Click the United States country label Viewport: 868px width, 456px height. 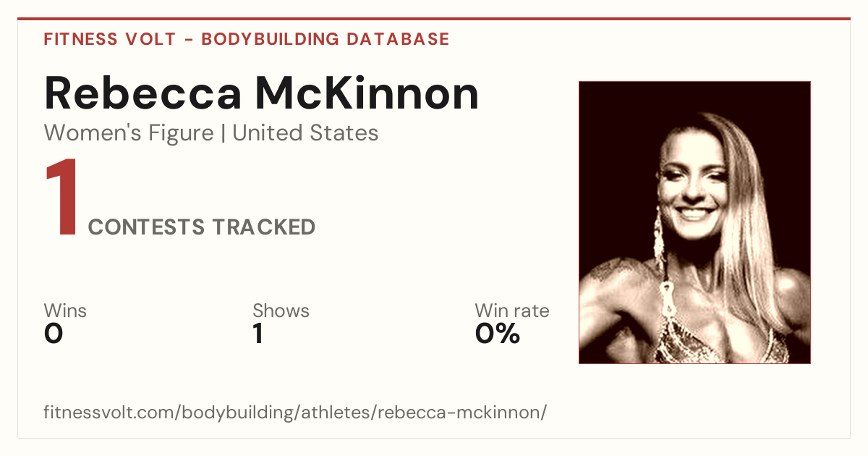click(x=305, y=133)
